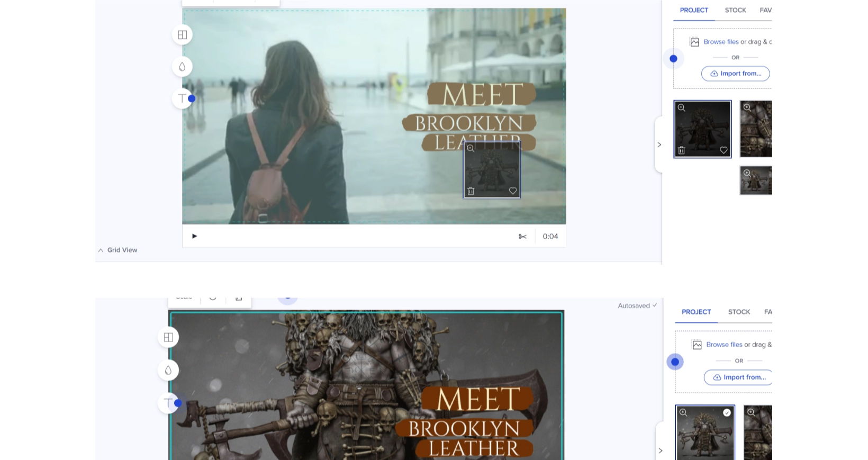868x460 pixels.
Task: Switch to STOCK tab in lower media panel
Action: [x=739, y=312]
